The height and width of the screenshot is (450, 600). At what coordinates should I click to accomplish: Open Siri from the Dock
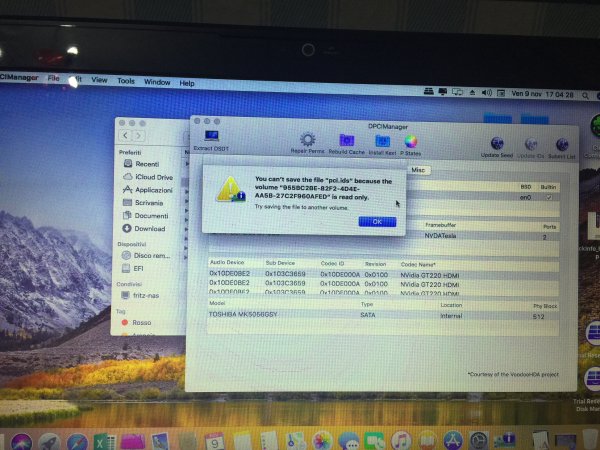21,442
